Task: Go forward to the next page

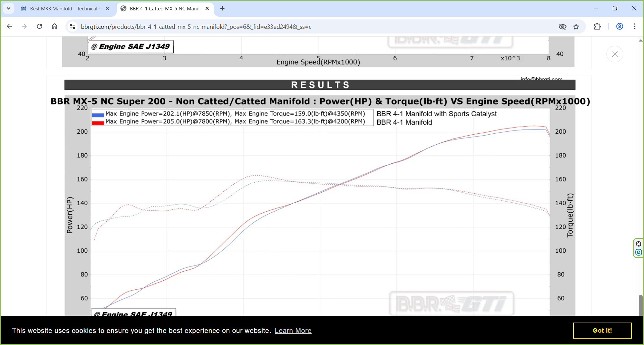Action: point(24,26)
